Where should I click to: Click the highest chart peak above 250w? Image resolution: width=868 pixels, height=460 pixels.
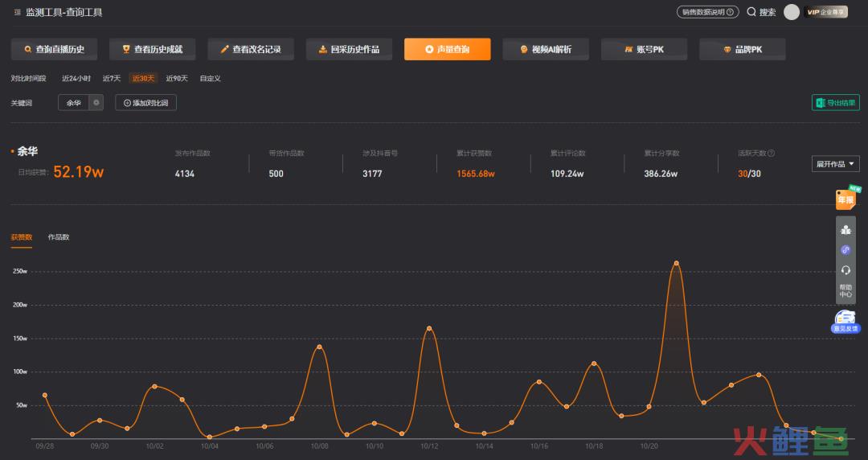[677, 263]
